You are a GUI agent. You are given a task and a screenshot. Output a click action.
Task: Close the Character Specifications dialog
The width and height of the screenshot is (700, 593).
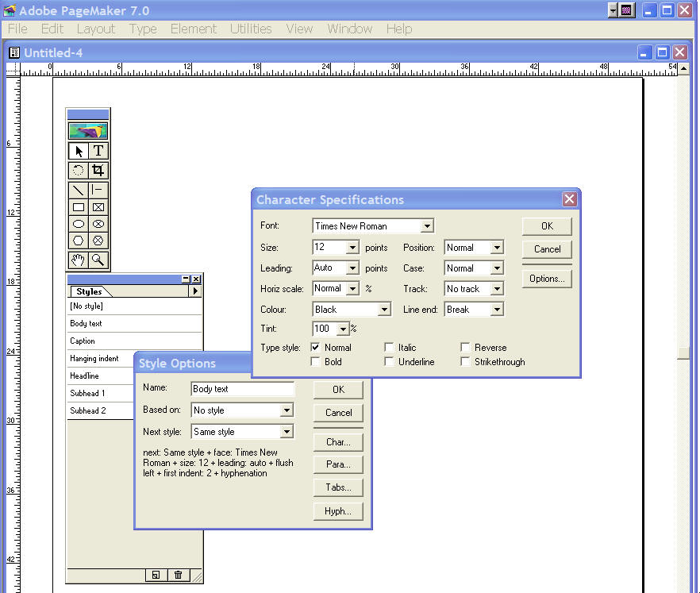569,199
